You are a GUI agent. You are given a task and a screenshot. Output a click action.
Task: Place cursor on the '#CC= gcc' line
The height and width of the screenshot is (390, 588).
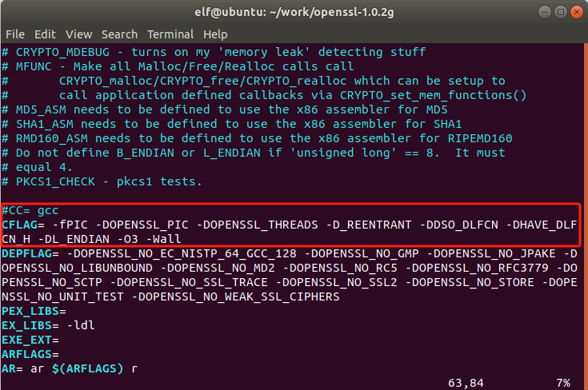30,209
